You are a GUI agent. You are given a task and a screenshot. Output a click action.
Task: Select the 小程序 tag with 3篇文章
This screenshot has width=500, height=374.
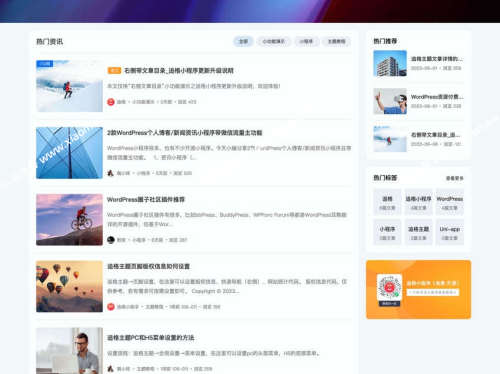[387, 232]
